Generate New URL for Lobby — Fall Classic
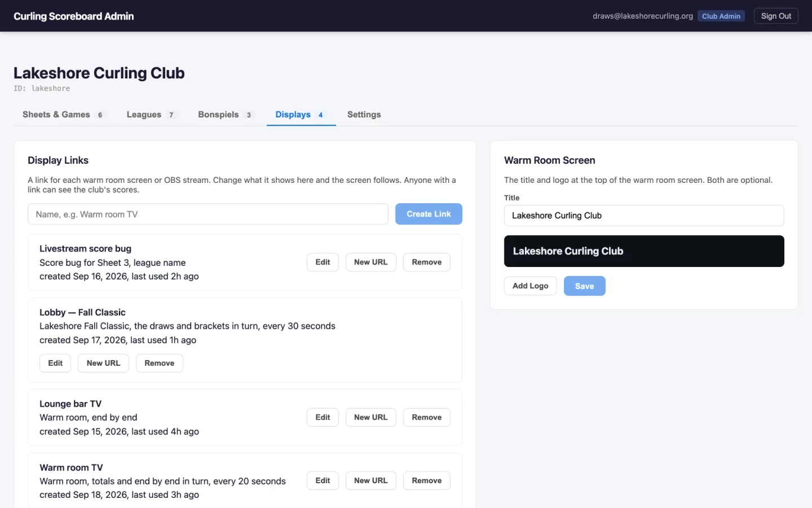The image size is (812, 508). click(x=104, y=363)
